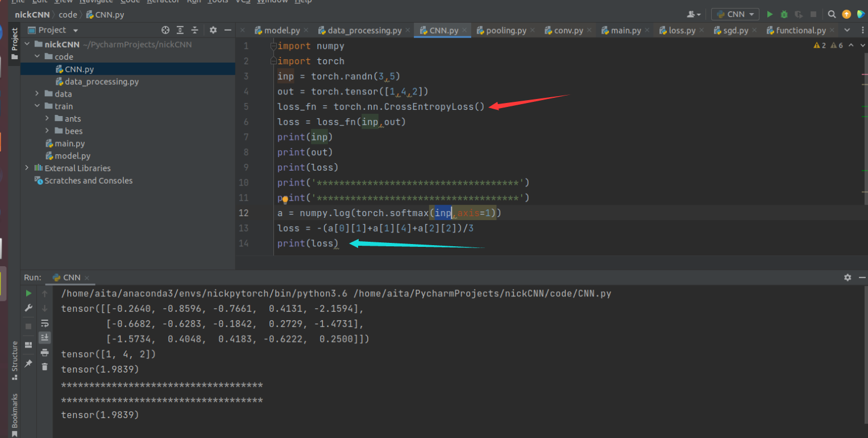Open the user account icon menu
868x438 pixels.
(x=693, y=14)
